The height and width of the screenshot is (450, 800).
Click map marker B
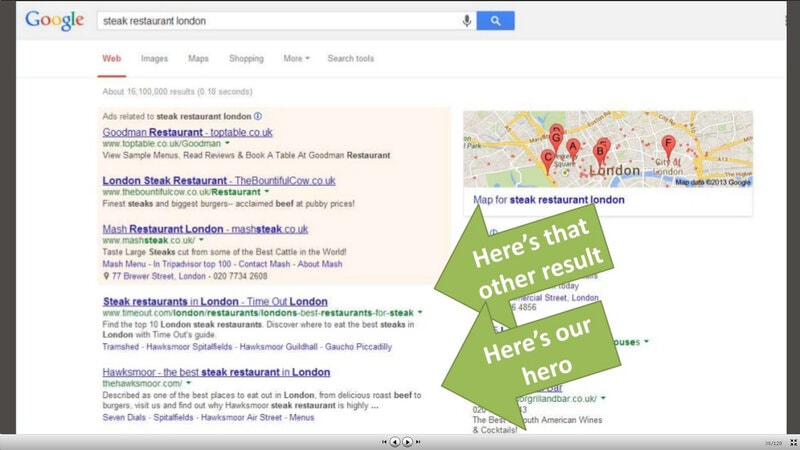coord(600,154)
